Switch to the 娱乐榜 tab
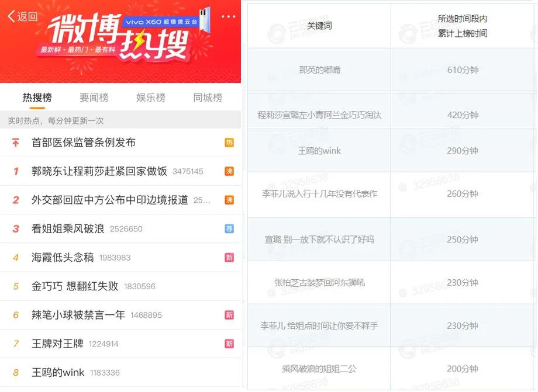The width and height of the screenshot is (538, 392). pyautogui.click(x=151, y=98)
